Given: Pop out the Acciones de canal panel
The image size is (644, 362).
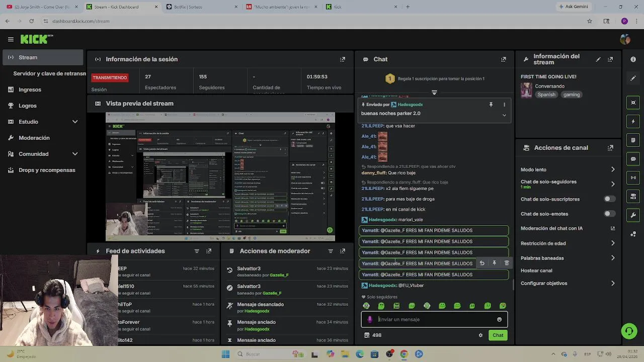Looking at the screenshot, I should pyautogui.click(x=610, y=148).
